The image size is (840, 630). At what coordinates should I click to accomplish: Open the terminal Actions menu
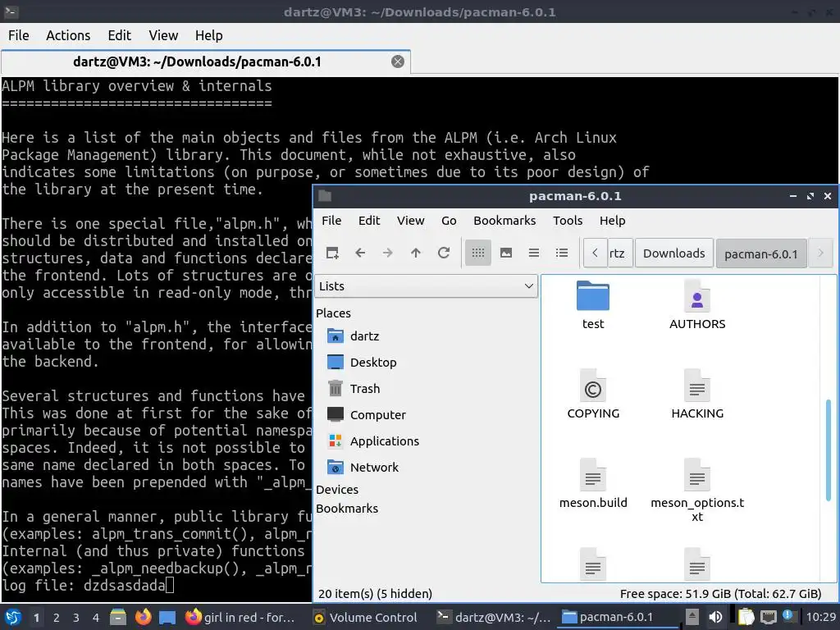tap(68, 35)
